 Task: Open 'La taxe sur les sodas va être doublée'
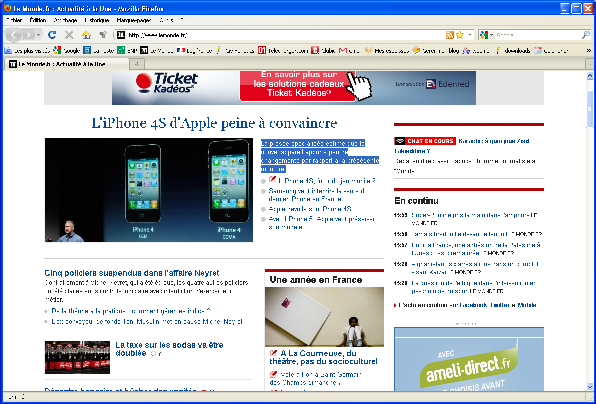click(x=169, y=349)
